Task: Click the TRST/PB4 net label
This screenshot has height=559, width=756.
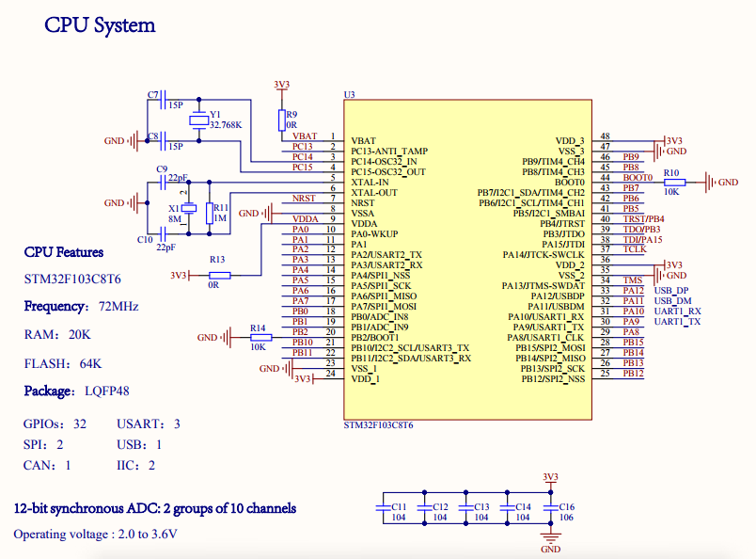Action: click(x=644, y=218)
